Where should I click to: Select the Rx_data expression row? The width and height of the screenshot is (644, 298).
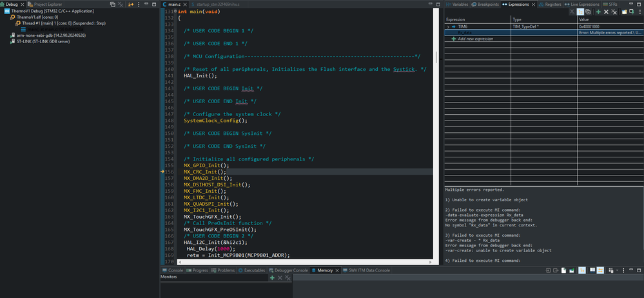pos(544,32)
